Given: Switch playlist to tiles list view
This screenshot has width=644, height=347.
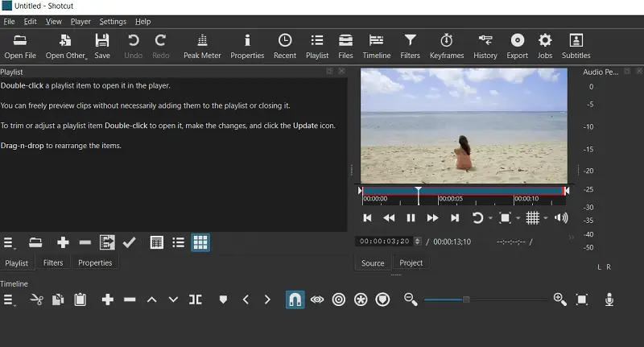Looking at the screenshot, I should (178, 242).
